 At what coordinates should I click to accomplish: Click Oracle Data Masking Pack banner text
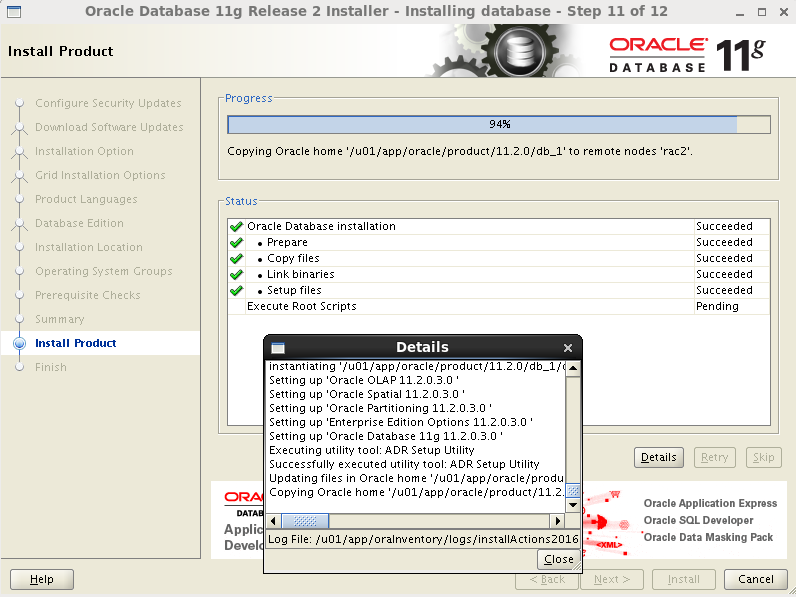coord(708,537)
